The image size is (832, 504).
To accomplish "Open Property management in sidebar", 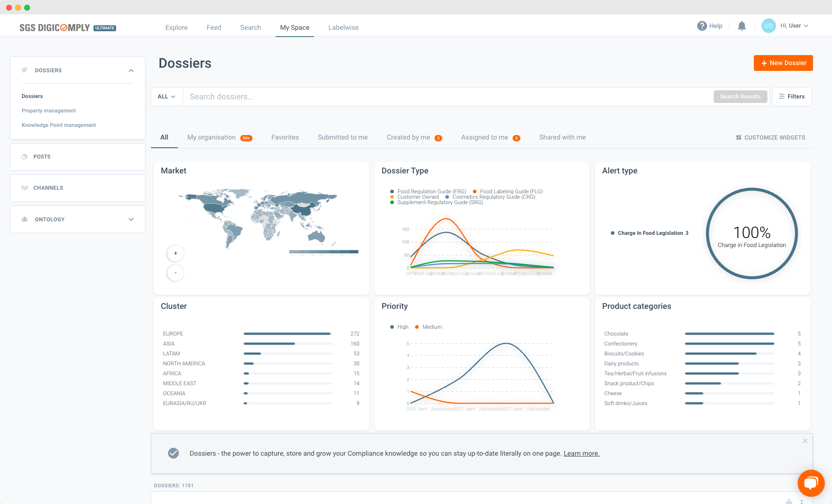I will [x=49, y=111].
